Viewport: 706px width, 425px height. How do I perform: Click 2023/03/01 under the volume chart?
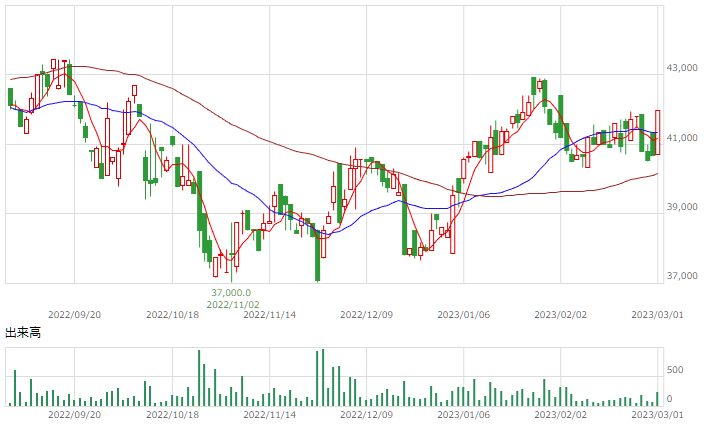click(657, 415)
